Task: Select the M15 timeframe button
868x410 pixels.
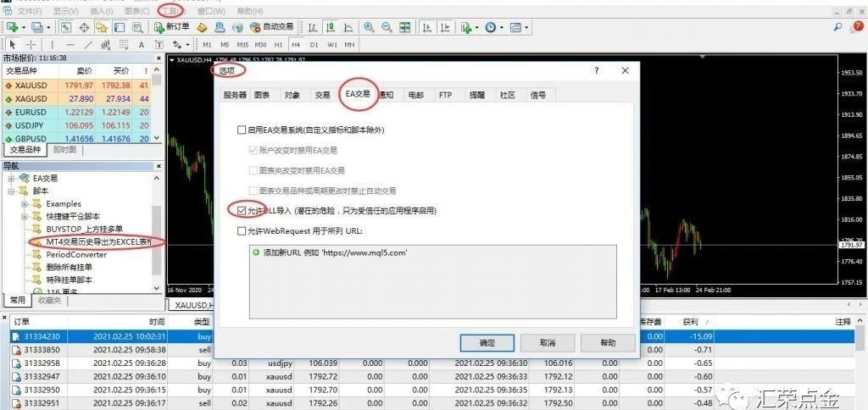Action: [x=242, y=45]
